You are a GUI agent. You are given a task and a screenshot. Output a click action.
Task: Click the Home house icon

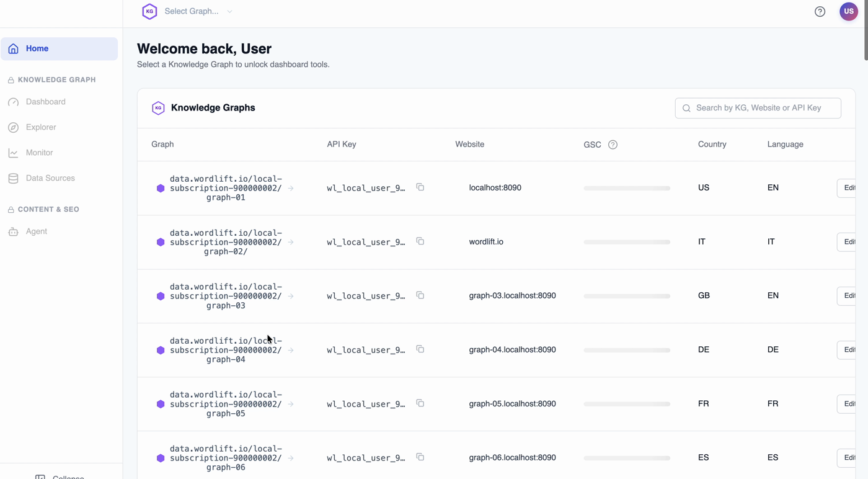(x=13, y=48)
